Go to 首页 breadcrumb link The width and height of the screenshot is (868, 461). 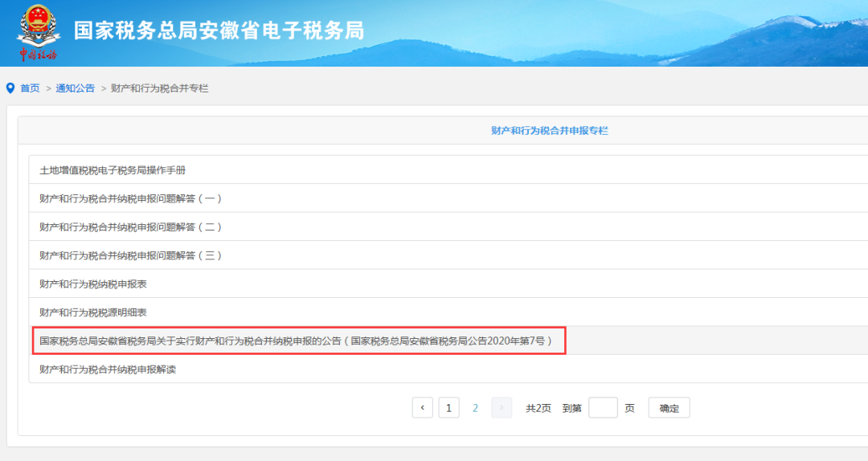coord(30,88)
